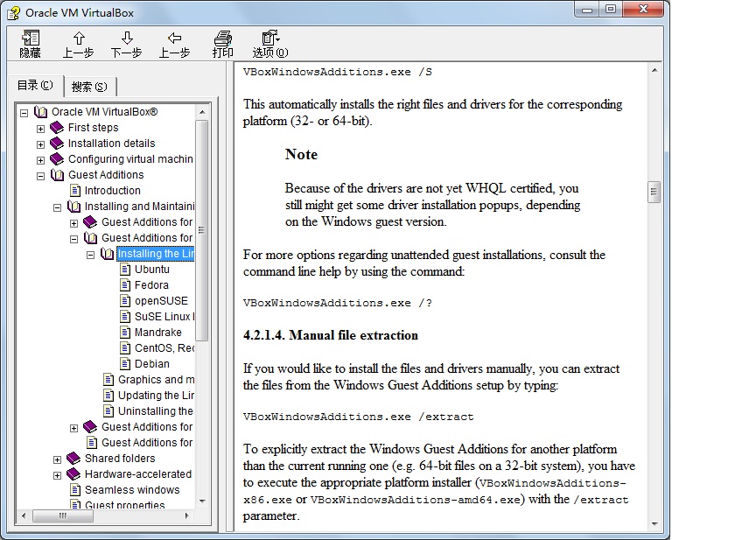Click the Debian page icon
Viewport: 756px width, 540px height.
point(125,364)
